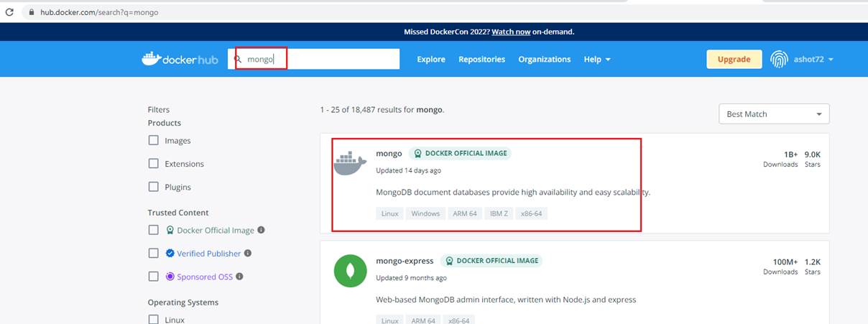Click the green mongo-express leaf logo
Viewport: 868px width, 324px height.
point(350,271)
